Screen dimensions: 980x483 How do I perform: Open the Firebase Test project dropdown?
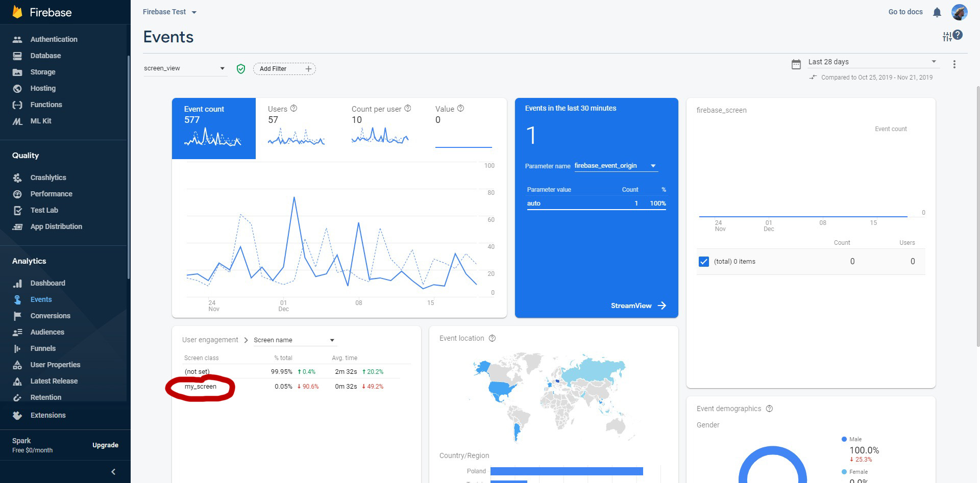pos(169,12)
